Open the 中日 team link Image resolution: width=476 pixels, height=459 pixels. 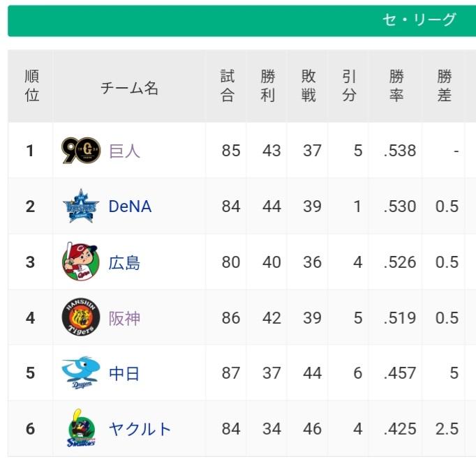point(124,373)
